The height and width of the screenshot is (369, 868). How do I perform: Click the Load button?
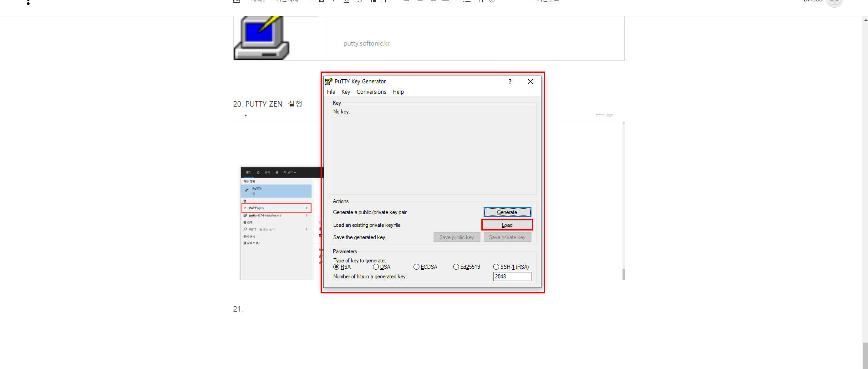(x=507, y=225)
